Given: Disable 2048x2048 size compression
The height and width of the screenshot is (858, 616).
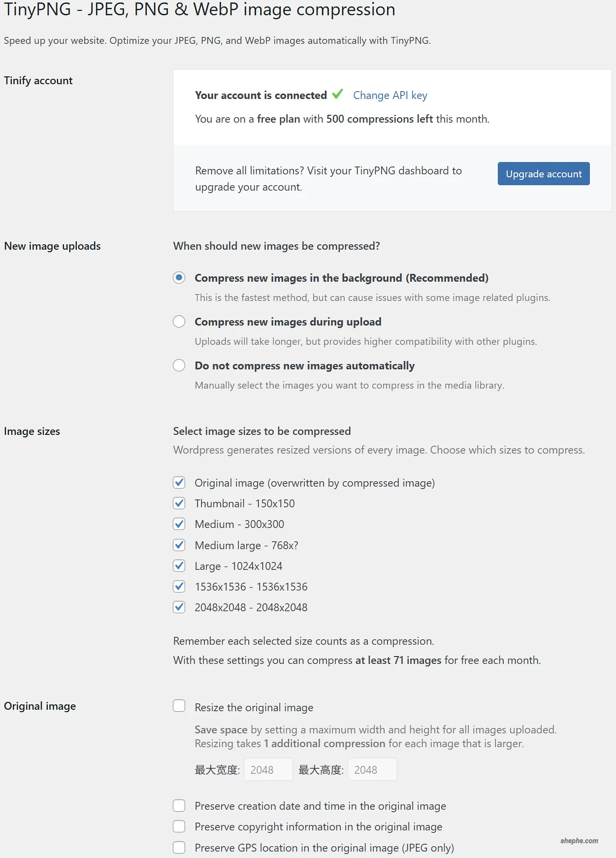Looking at the screenshot, I should [x=179, y=607].
